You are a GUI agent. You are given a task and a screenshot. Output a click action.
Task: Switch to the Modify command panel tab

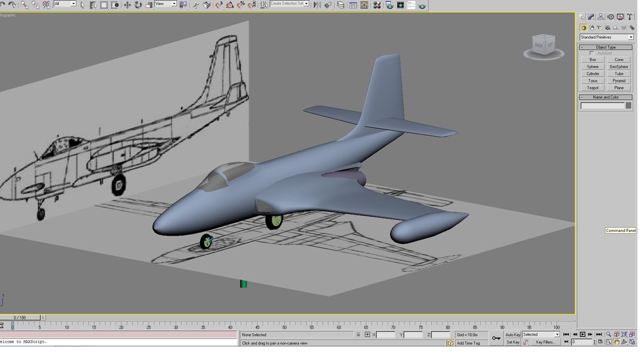coord(591,17)
